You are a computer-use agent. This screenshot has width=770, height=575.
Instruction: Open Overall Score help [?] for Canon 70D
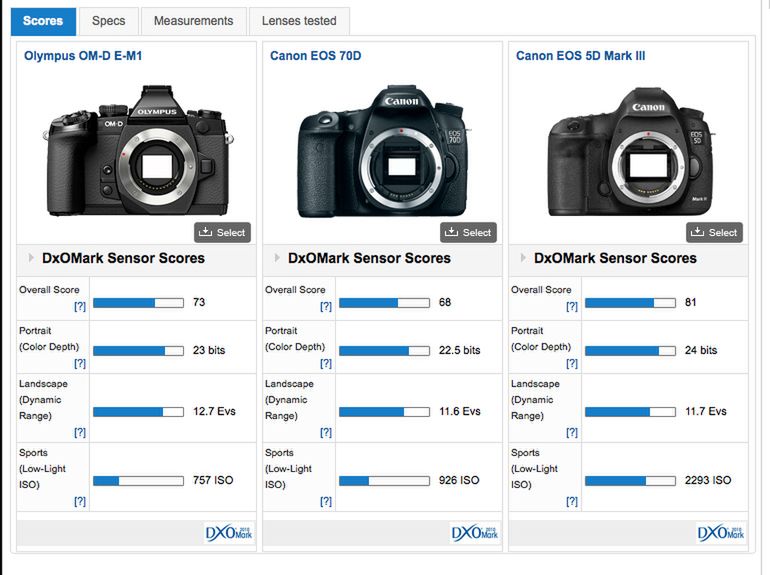pos(326,306)
